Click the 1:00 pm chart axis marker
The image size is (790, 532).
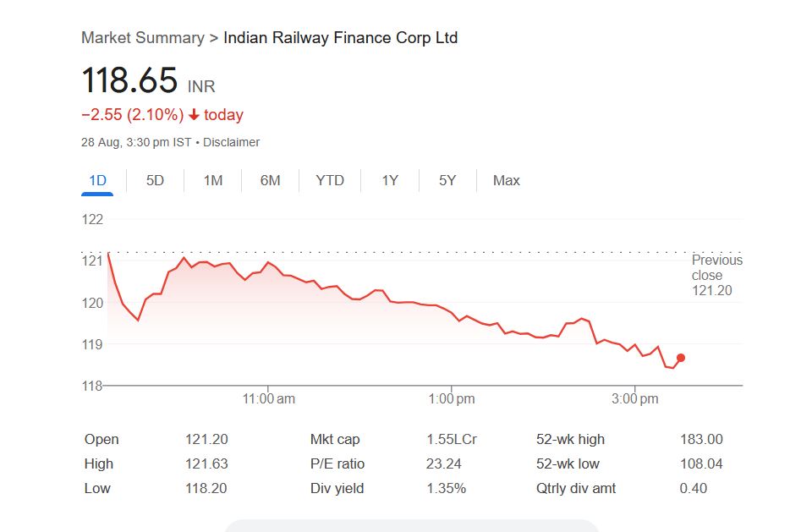(x=453, y=399)
